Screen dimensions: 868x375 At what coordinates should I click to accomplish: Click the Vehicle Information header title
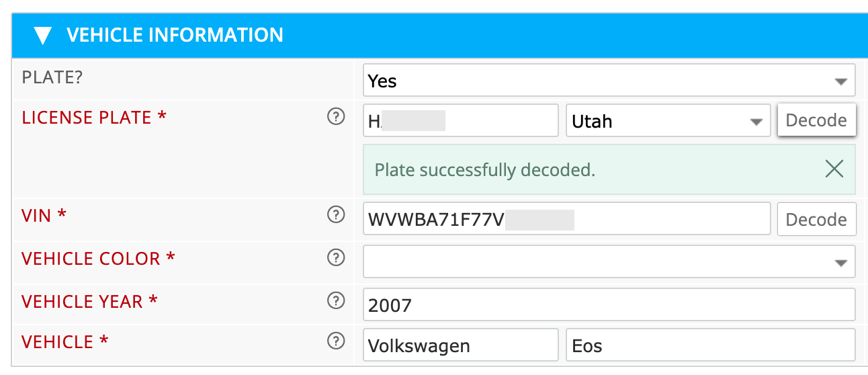175,35
